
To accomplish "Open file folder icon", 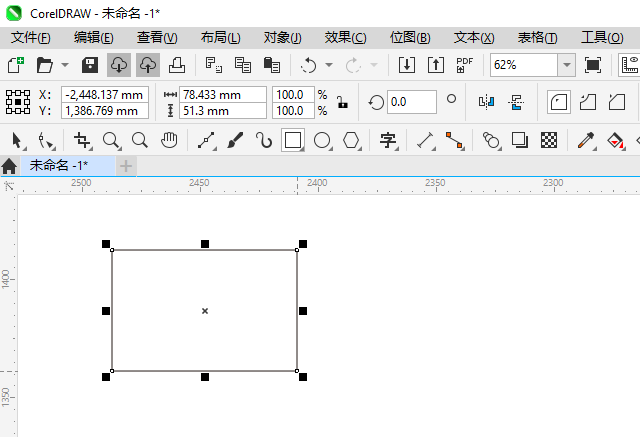I will (44, 65).
